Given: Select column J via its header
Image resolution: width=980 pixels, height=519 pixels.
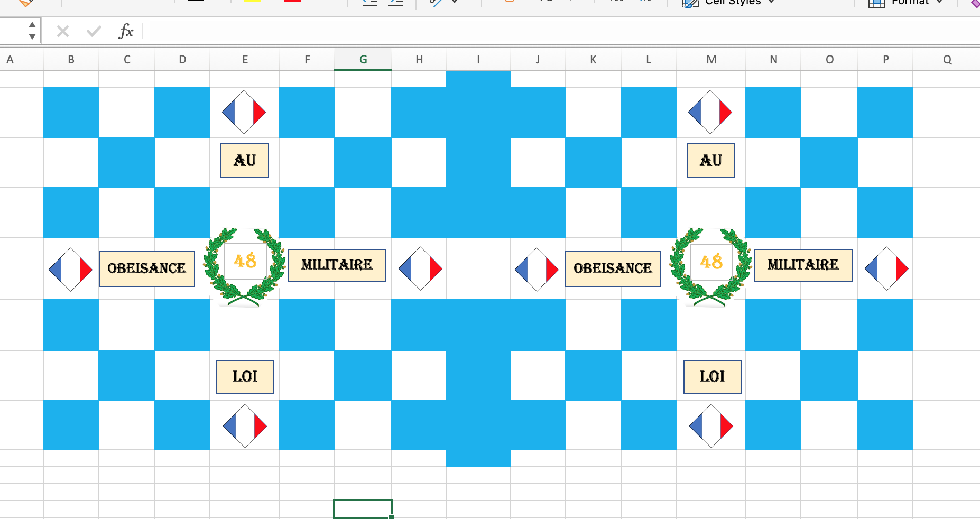Looking at the screenshot, I should pyautogui.click(x=538, y=60).
